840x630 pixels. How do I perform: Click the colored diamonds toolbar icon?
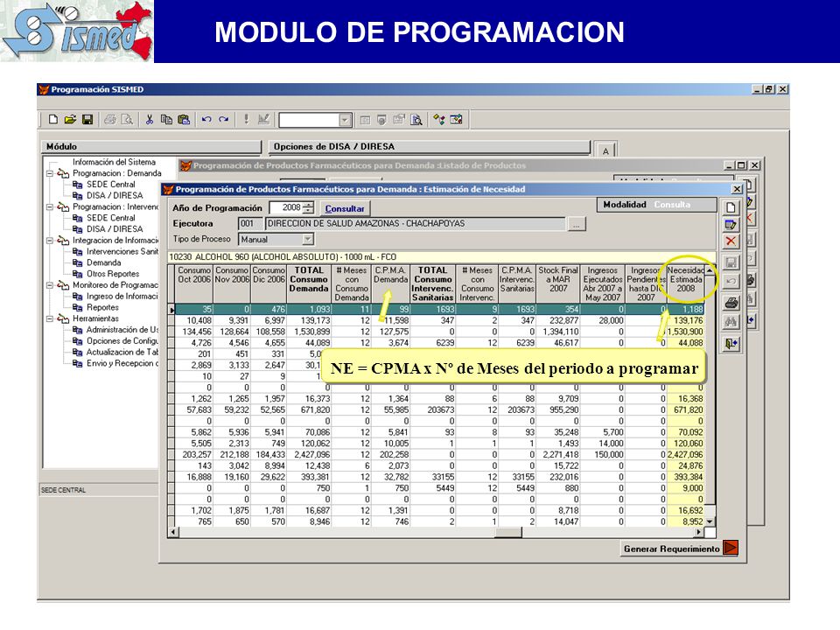[x=438, y=120]
